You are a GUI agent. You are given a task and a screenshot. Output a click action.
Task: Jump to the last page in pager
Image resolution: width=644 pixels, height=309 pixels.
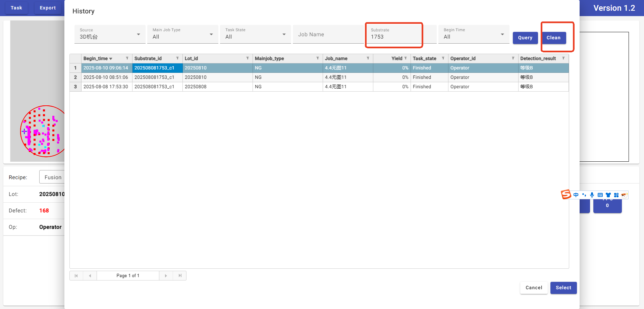point(180,276)
